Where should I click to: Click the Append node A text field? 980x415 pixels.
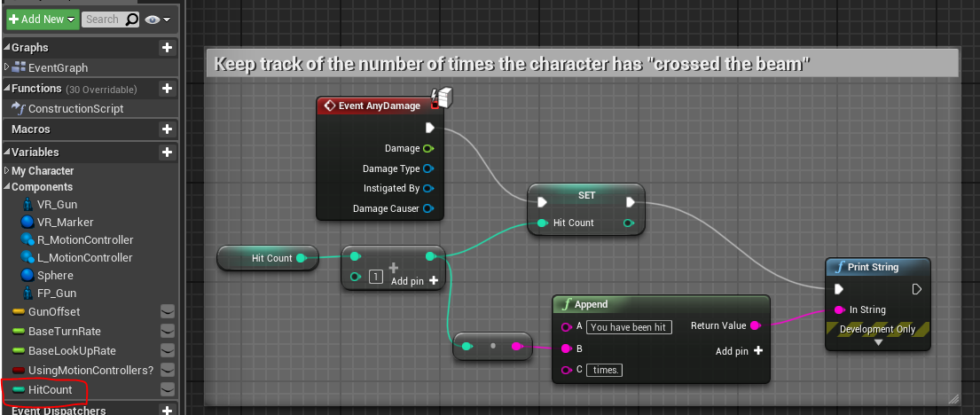(630, 327)
